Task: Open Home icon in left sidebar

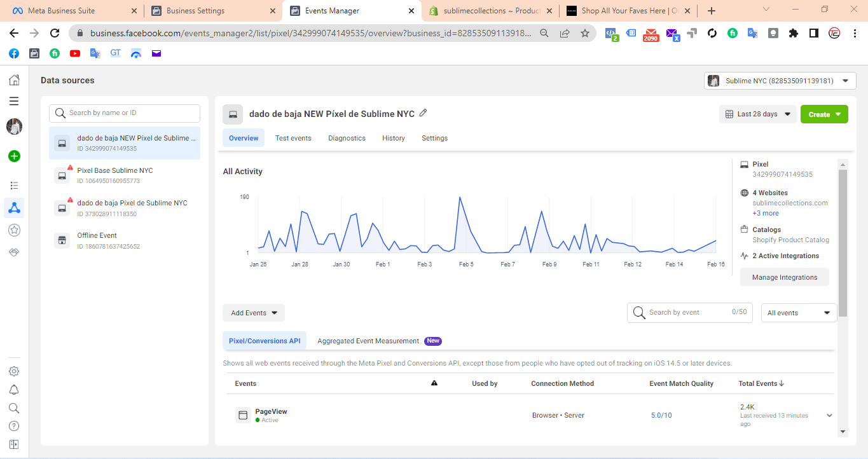Action: coord(14,80)
